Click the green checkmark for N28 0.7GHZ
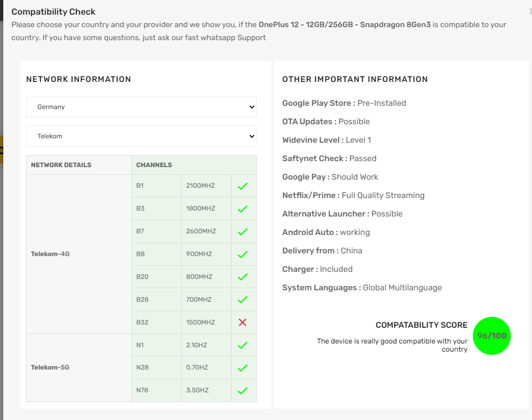 [x=243, y=368]
